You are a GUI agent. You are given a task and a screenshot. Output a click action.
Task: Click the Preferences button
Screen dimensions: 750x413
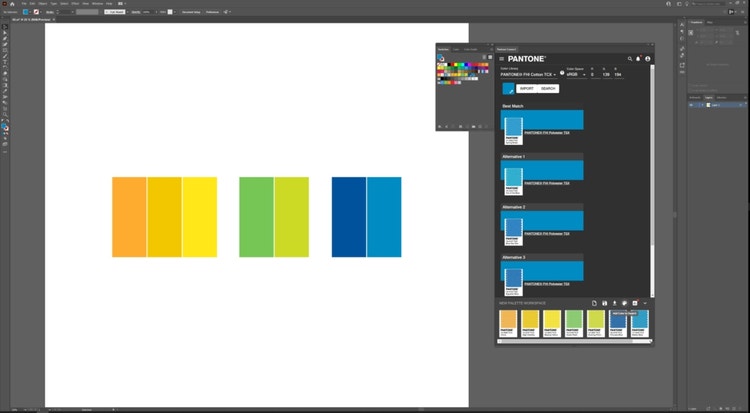[x=212, y=12]
